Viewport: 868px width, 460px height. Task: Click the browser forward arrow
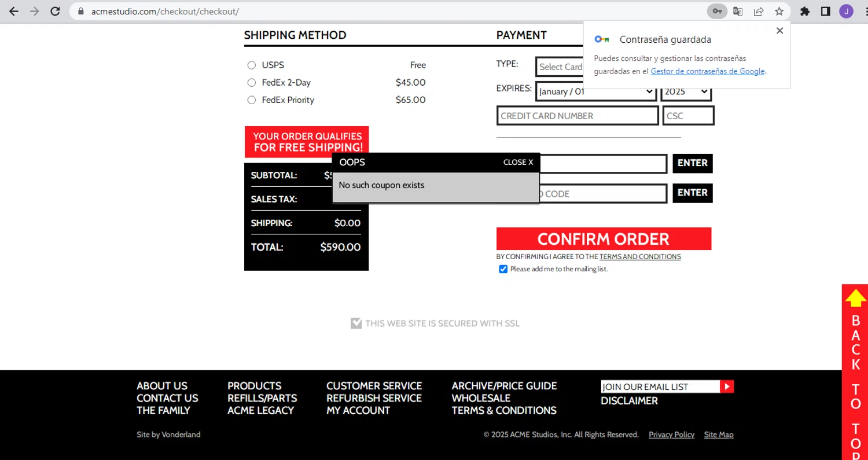click(x=35, y=11)
